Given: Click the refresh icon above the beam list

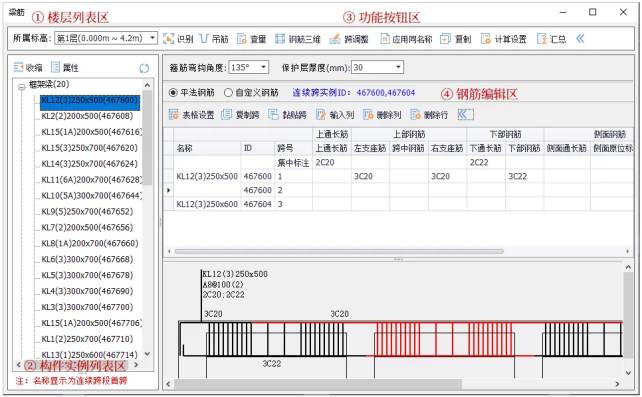Looking at the screenshot, I should click(x=144, y=68).
